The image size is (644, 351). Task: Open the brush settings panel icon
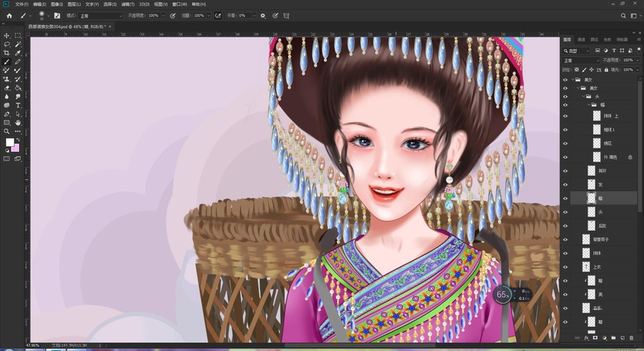[57, 16]
